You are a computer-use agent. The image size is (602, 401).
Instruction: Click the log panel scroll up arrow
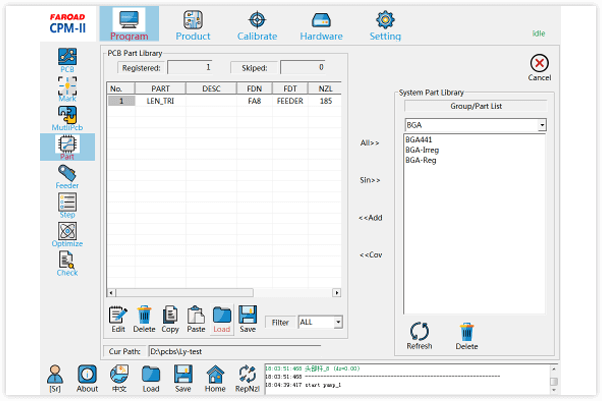[554, 369]
